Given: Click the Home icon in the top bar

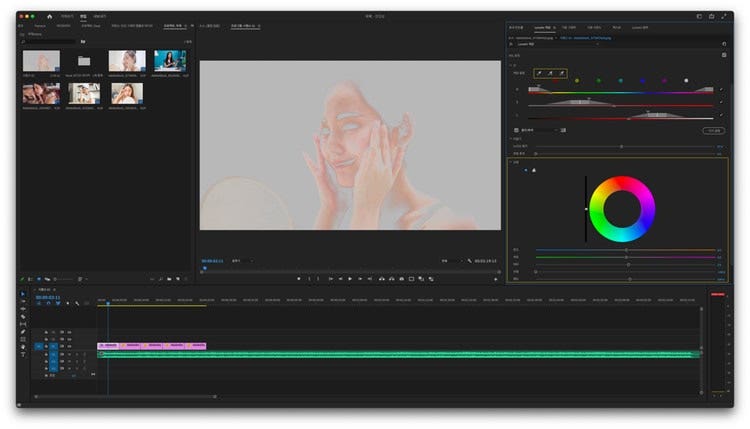Looking at the screenshot, I should [49, 16].
